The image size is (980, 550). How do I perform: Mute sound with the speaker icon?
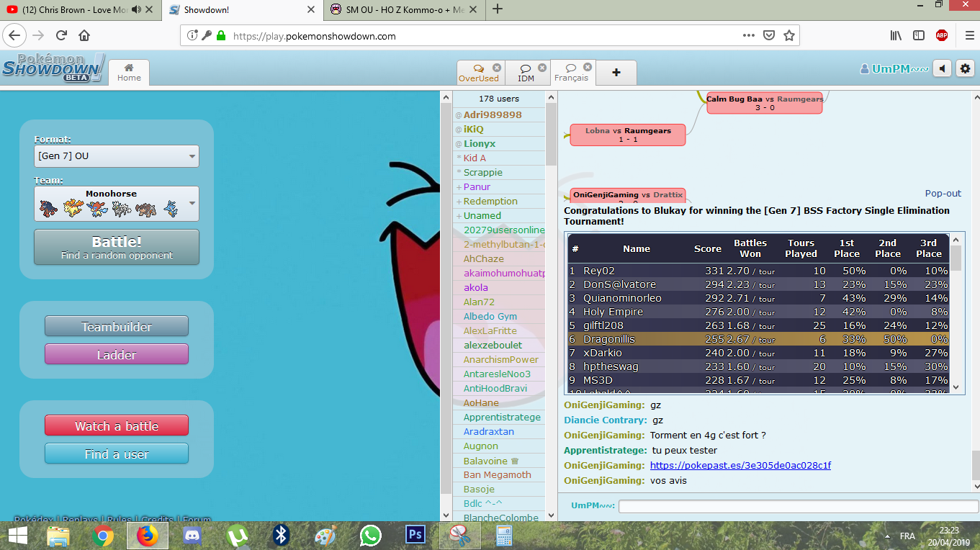click(x=942, y=68)
